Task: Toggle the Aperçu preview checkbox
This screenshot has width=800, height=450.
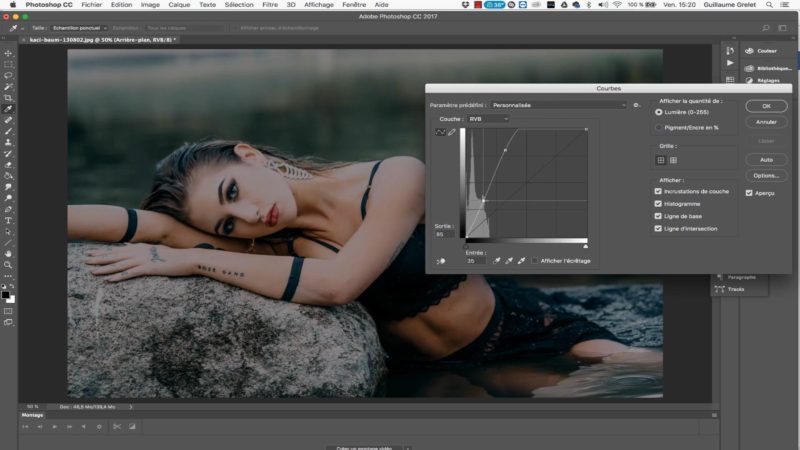Action: pos(749,193)
